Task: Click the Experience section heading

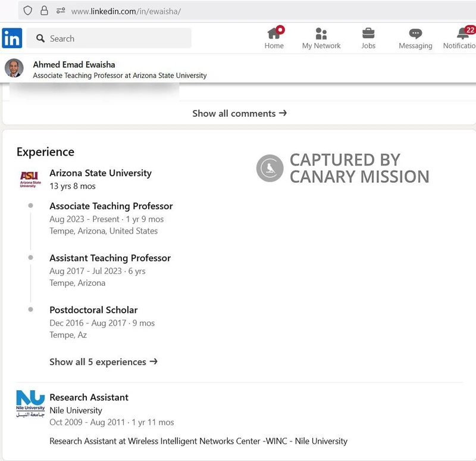Action: pyautogui.click(x=46, y=152)
